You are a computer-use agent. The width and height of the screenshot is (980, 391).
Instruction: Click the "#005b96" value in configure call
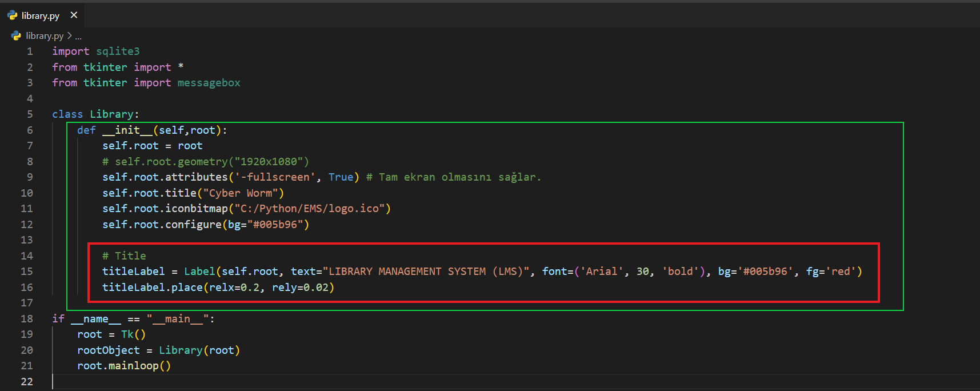(274, 225)
